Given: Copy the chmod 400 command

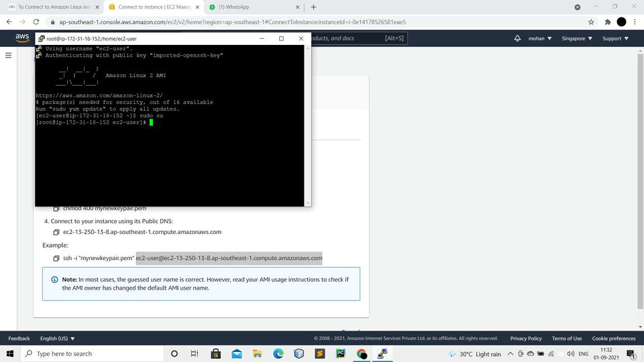Looking at the screenshot, I should pyautogui.click(x=56, y=208).
